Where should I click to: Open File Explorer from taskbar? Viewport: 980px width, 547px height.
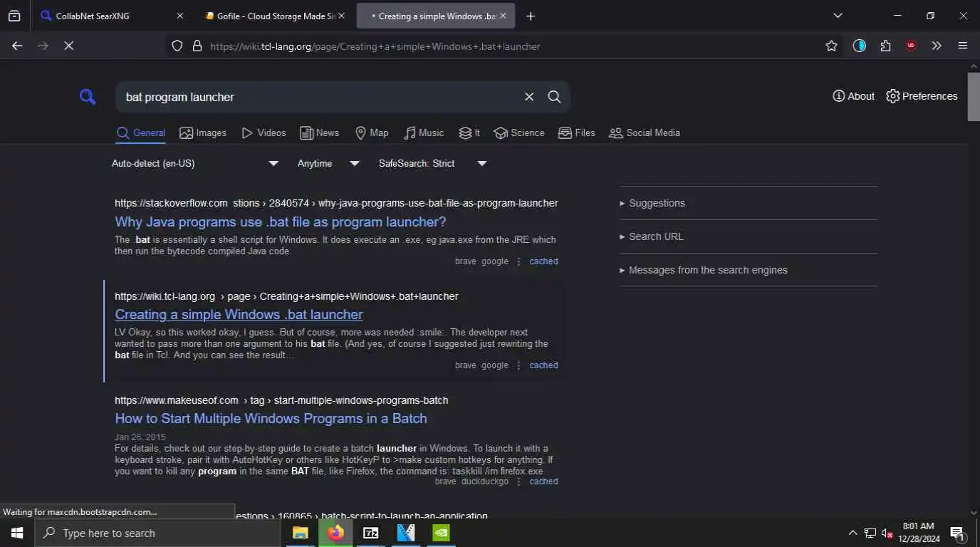tap(301, 533)
